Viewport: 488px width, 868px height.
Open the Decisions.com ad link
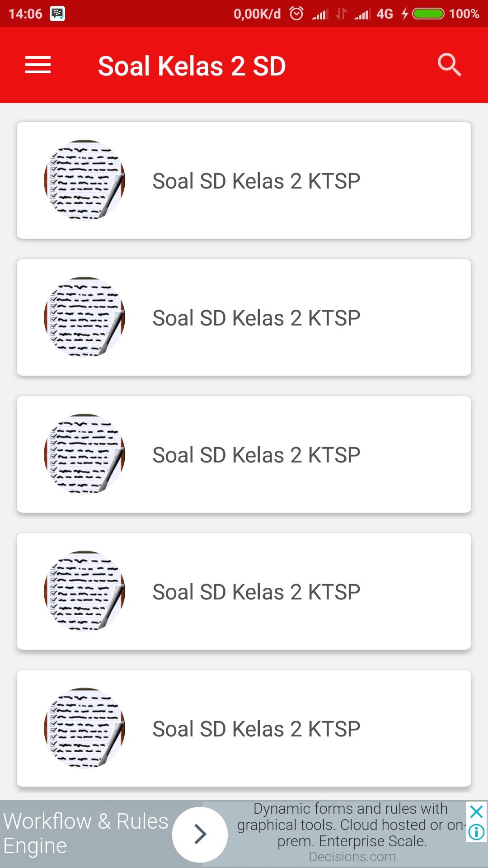point(352,857)
